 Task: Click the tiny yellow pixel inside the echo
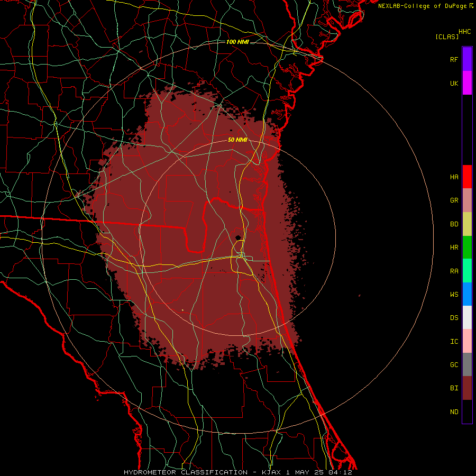[x=183, y=310]
